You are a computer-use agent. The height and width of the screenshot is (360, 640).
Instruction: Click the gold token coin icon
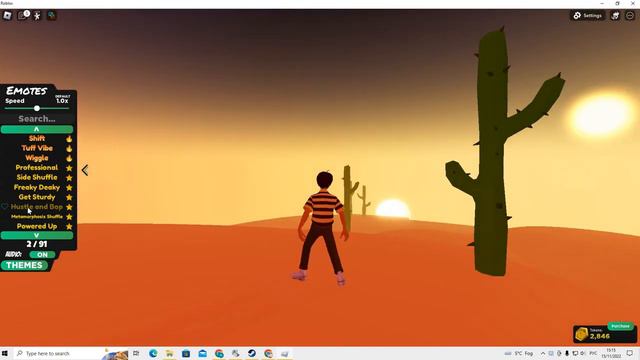tap(581, 334)
